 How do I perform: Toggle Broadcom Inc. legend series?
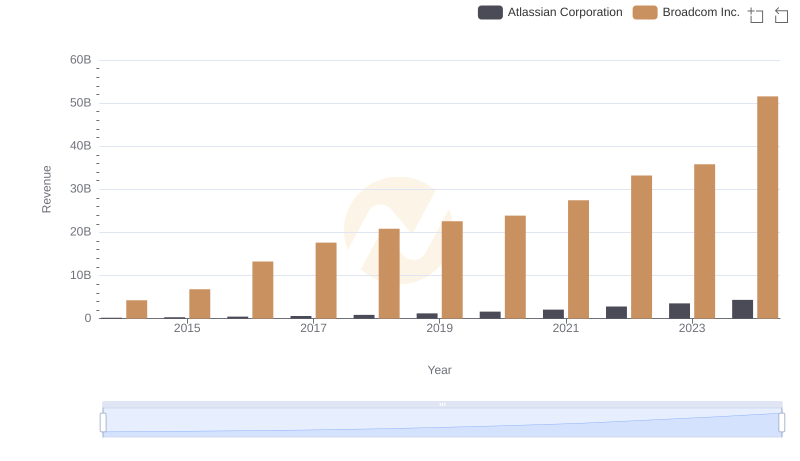tap(686, 12)
